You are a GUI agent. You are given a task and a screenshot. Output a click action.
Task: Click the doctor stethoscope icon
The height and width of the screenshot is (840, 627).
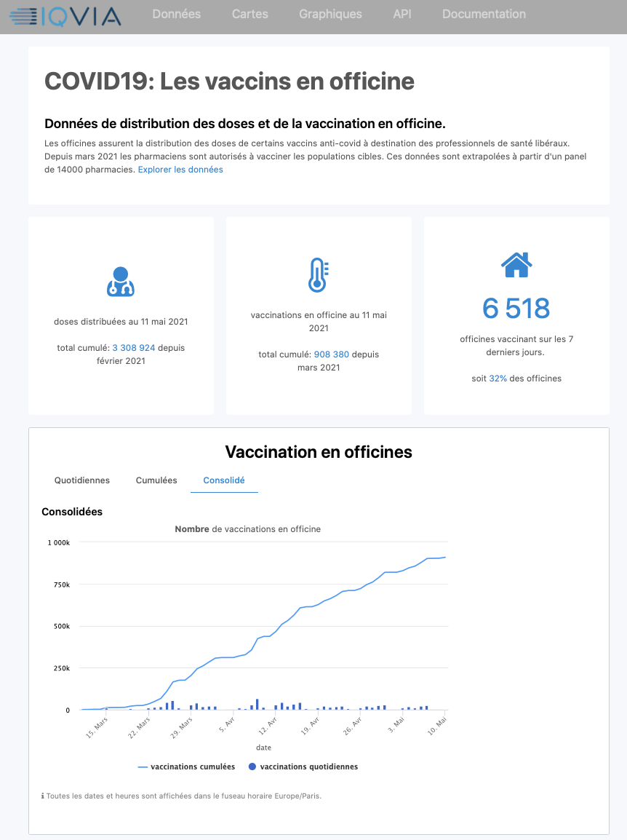pyautogui.click(x=121, y=282)
